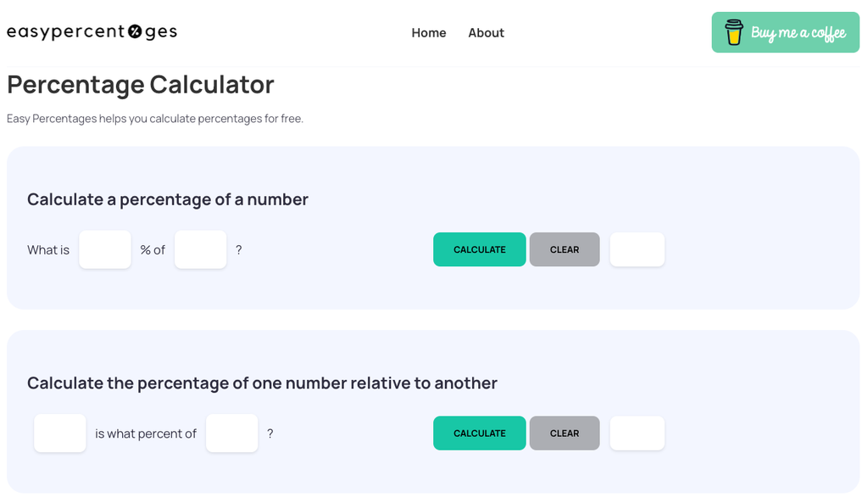This screenshot has width=868, height=503.
Task: Click the 'Easy Percentages helps you' tagline
Action: [155, 119]
